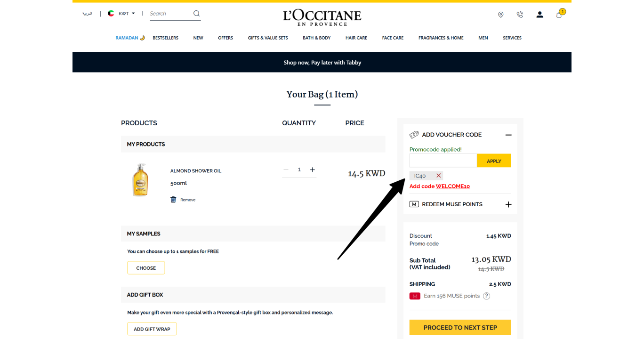
Task: Click the red MUSE badge icon
Action: click(415, 296)
